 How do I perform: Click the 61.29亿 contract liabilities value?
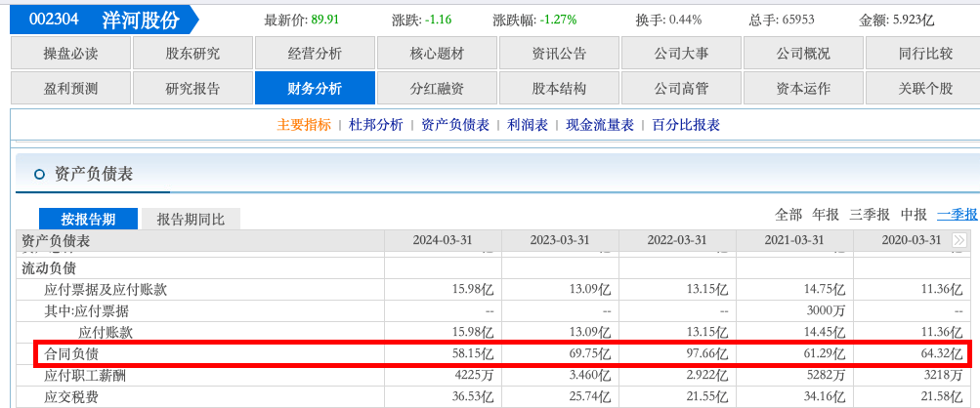(825, 354)
